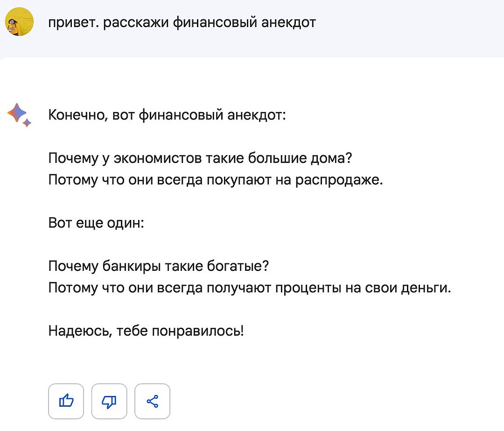This screenshot has height=431, width=504.
Task: Click the thumbs down dislike button
Action: coord(109,401)
